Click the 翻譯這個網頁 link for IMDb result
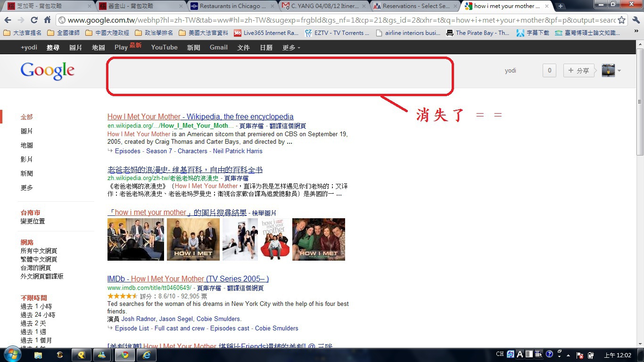 pyautogui.click(x=245, y=288)
